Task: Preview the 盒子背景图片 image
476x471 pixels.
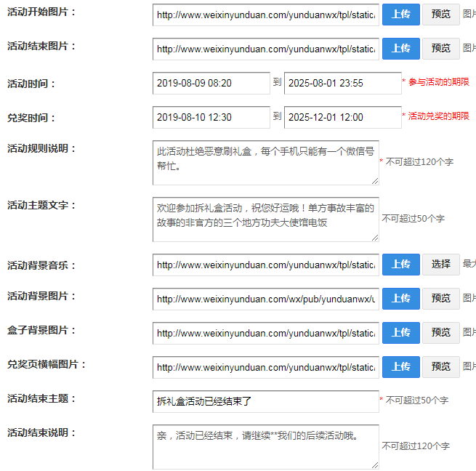Action: (440, 333)
